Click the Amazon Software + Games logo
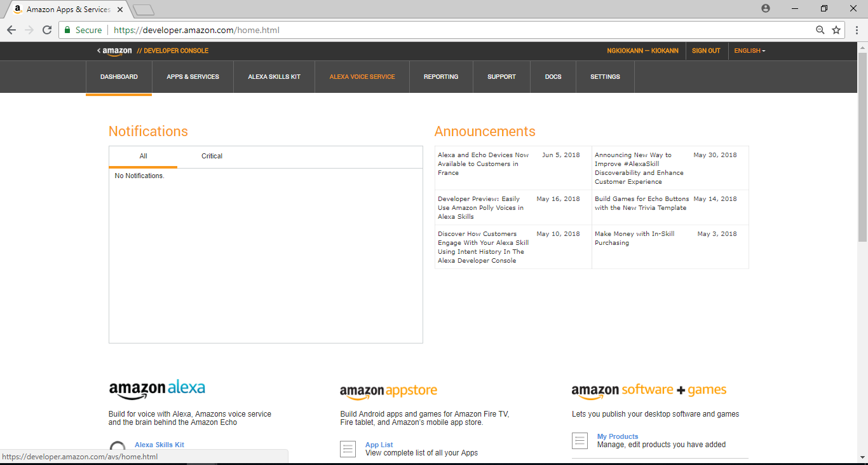 [x=649, y=391]
